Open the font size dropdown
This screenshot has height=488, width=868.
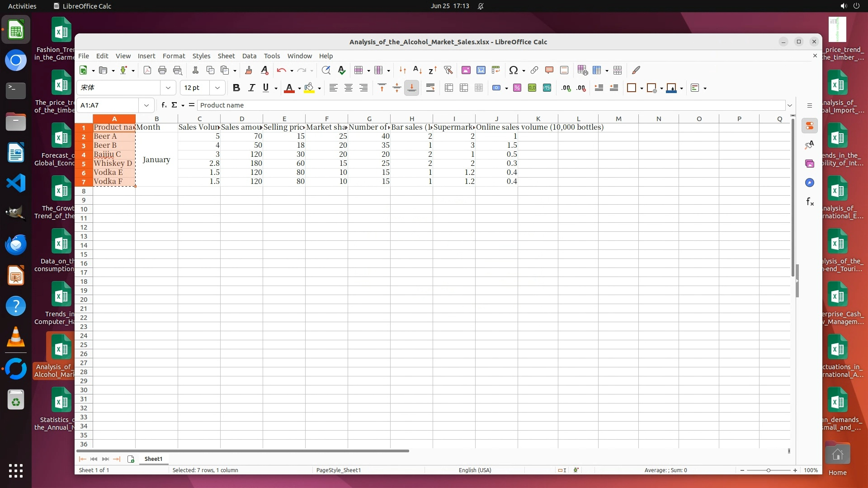tap(217, 88)
